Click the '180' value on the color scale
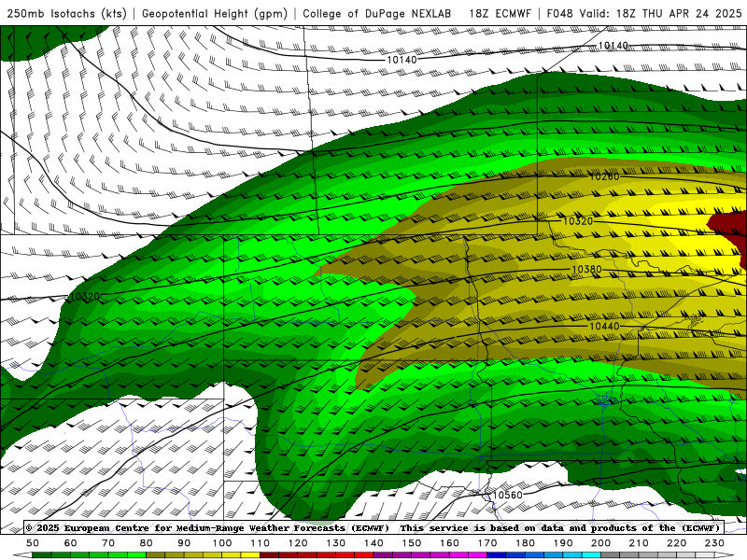 [525, 543]
